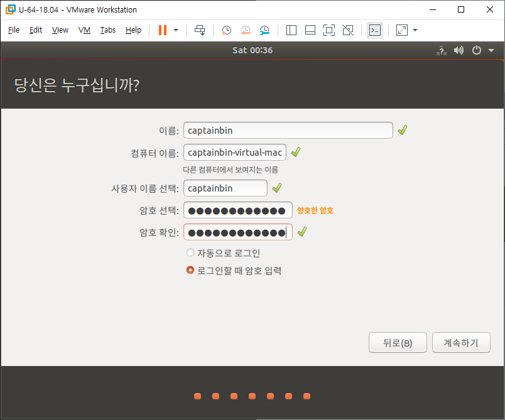
Task: Take a snapshot of the VM
Action: click(226, 30)
